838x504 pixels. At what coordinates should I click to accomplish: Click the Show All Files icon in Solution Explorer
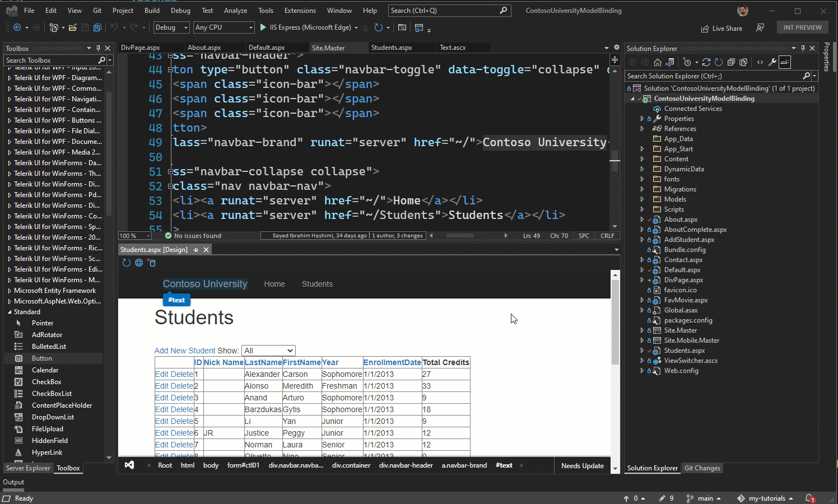click(x=743, y=62)
